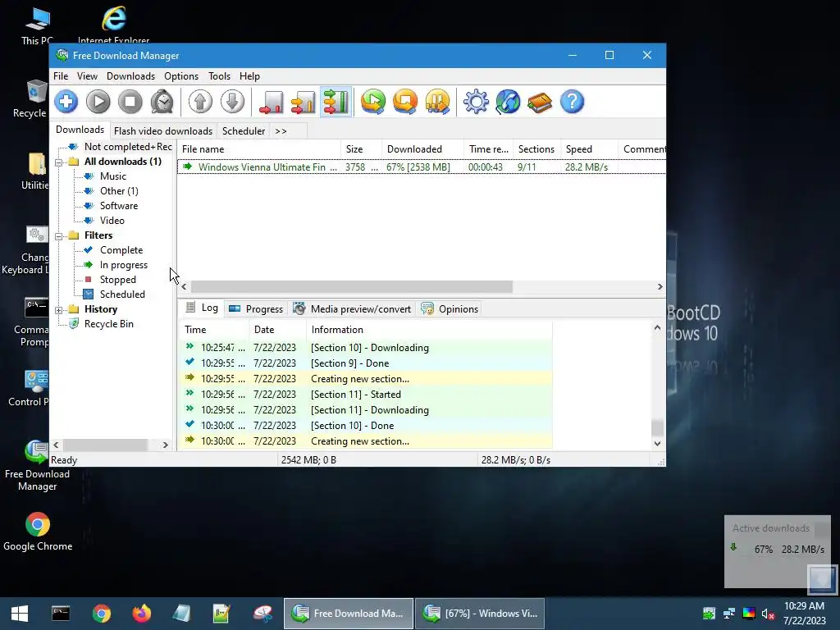Open the Recycle Bin tree item
Screen dimensions: 840x630
pos(109,324)
